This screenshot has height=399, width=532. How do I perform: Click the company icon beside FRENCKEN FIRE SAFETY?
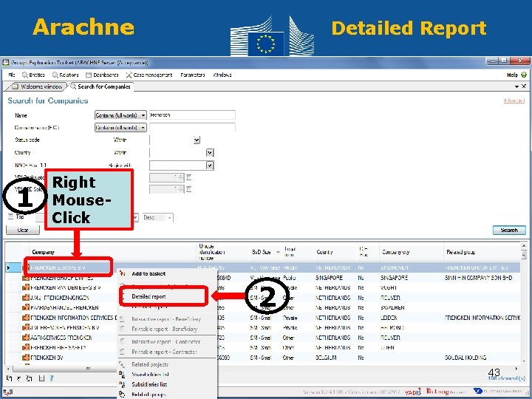pyautogui.click(x=26, y=347)
